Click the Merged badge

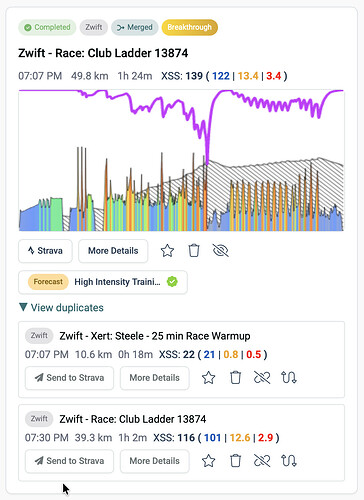(x=135, y=27)
